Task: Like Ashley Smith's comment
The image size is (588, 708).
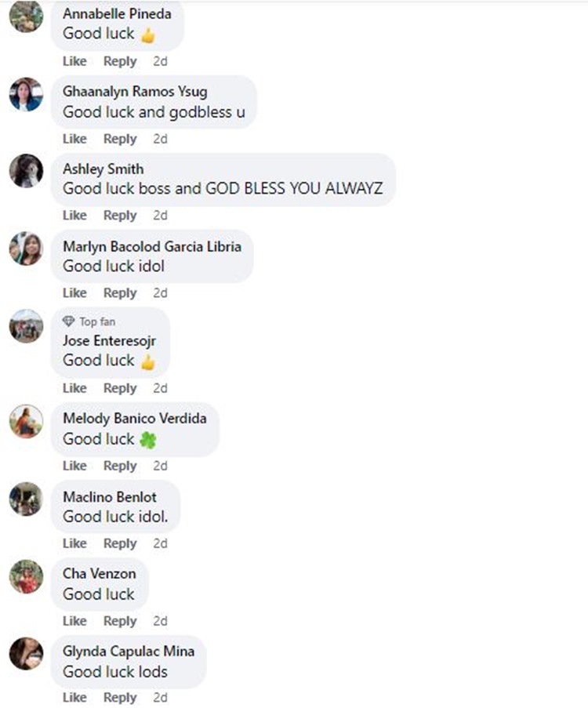Action: click(74, 216)
